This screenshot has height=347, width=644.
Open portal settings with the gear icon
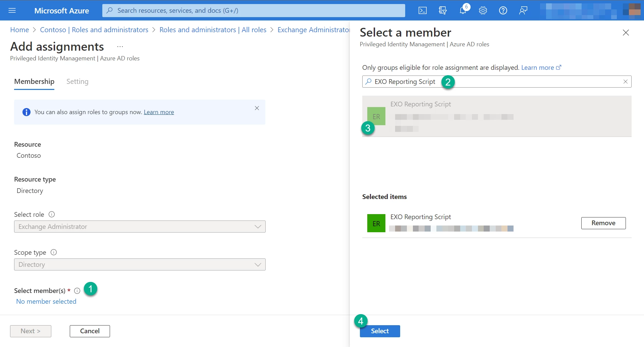[x=483, y=10]
